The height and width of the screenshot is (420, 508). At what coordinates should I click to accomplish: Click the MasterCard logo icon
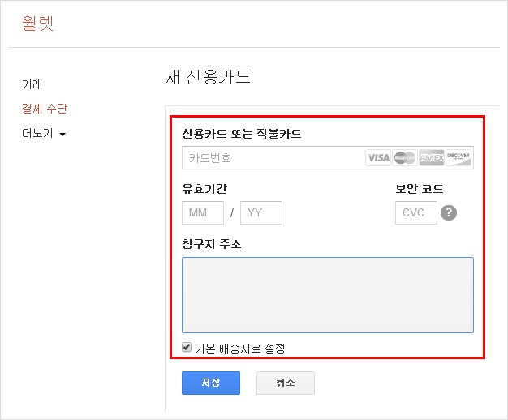[x=405, y=157]
